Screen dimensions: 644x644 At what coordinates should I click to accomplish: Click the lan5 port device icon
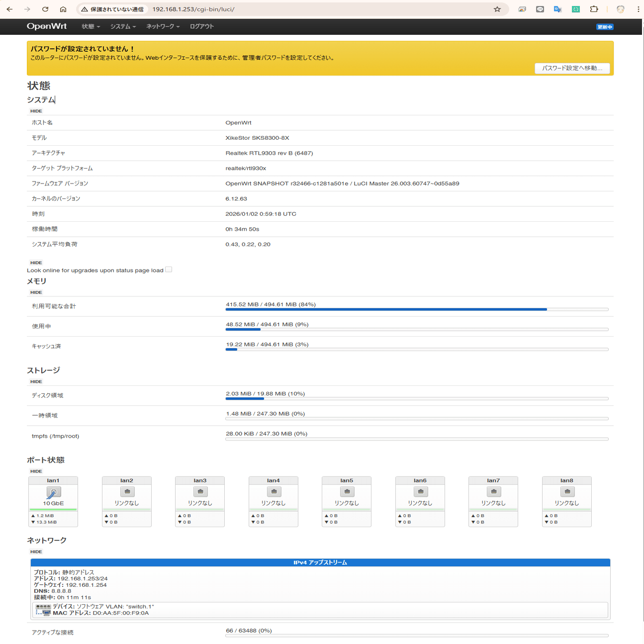click(347, 491)
